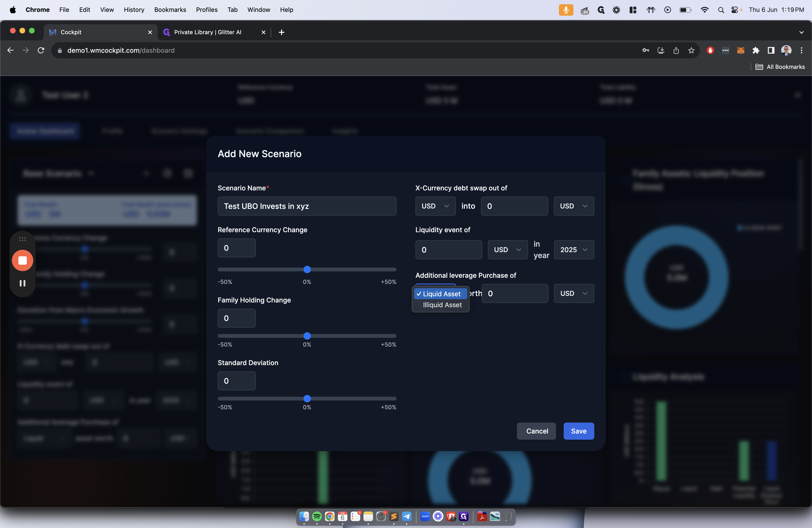The image size is (812, 528).
Task: Click the Reference Currency Change slider handle
Action: click(x=307, y=269)
